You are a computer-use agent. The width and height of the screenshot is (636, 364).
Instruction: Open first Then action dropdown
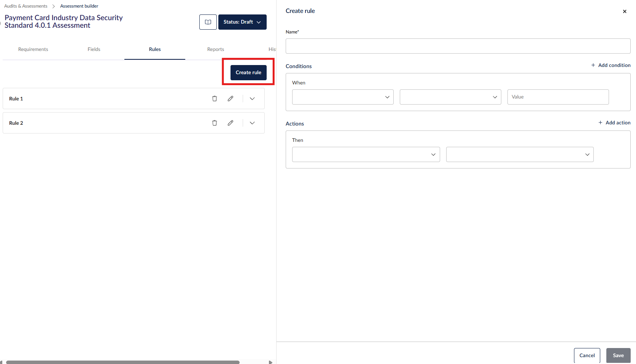(366, 154)
